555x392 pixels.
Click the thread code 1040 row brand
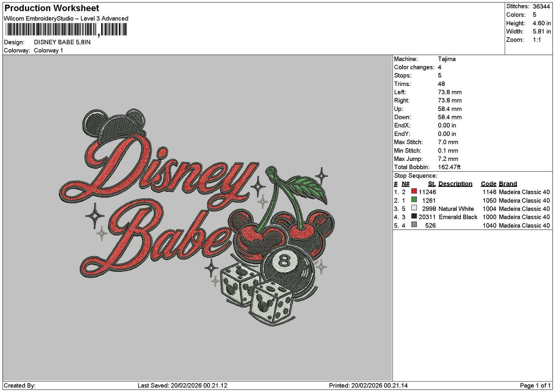point(524,226)
